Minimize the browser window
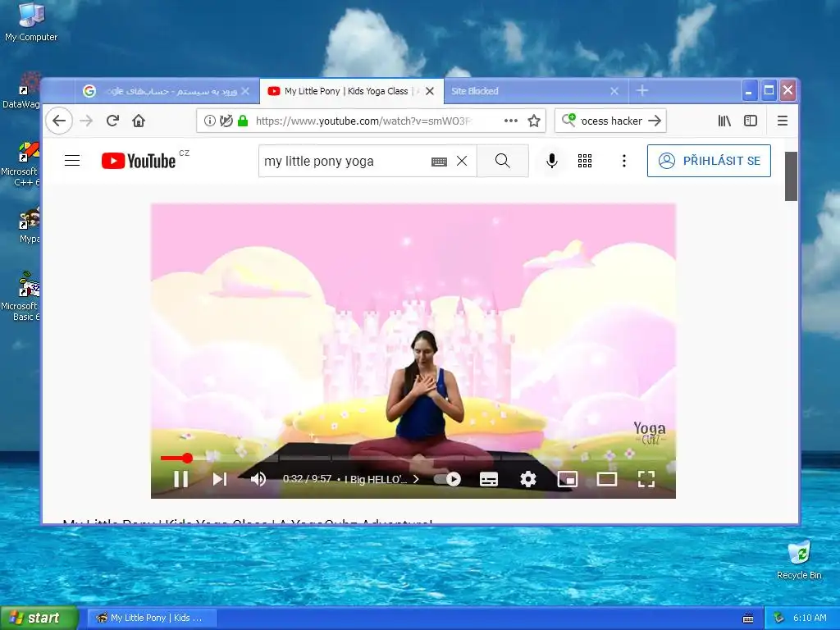The width and height of the screenshot is (840, 630). point(749,90)
